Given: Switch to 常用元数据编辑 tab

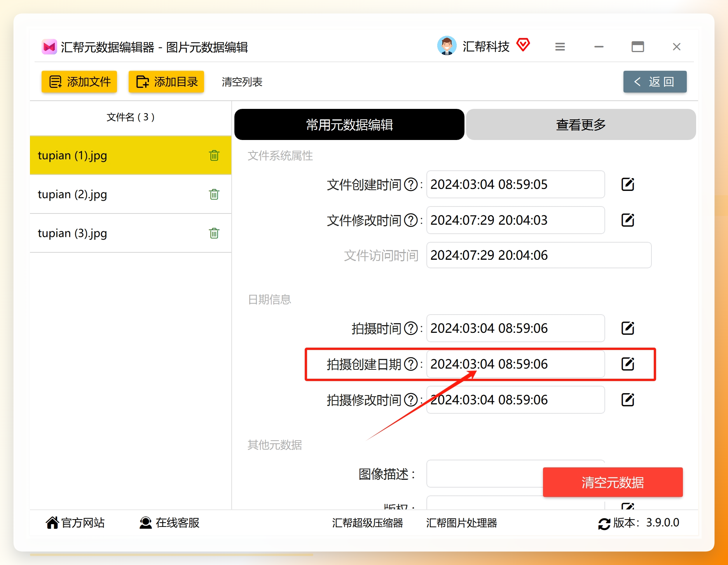Looking at the screenshot, I should click(x=349, y=124).
